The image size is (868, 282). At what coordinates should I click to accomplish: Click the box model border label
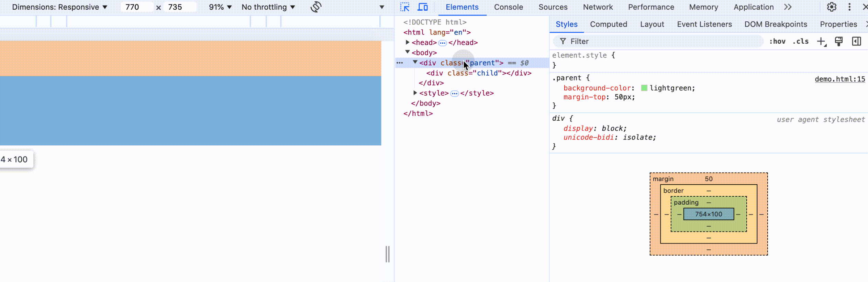point(673,191)
